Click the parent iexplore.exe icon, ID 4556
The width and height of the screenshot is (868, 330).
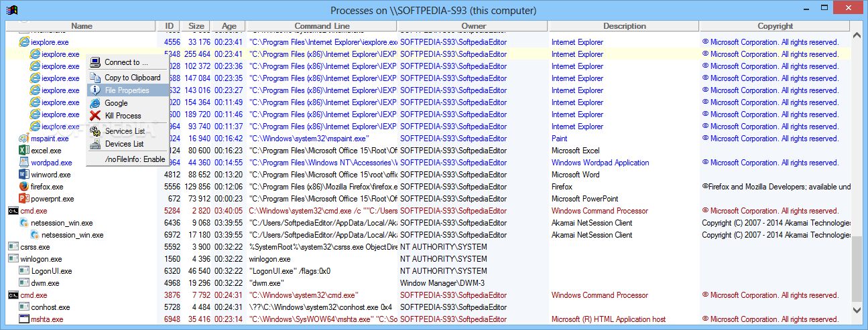pos(24,42)
